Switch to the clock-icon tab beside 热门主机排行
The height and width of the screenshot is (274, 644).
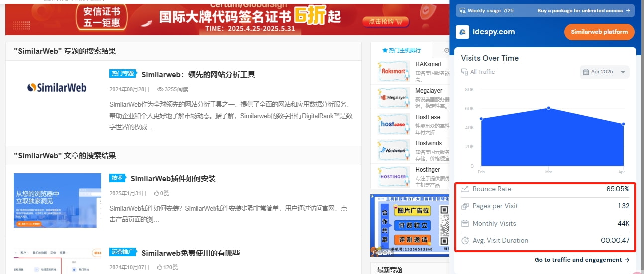446,50
